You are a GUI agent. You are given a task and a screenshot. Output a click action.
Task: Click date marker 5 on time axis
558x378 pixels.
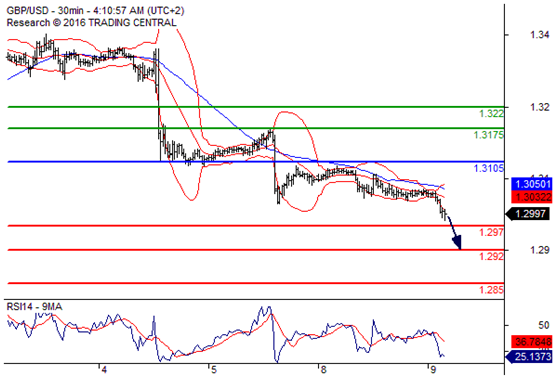[213, 370]
